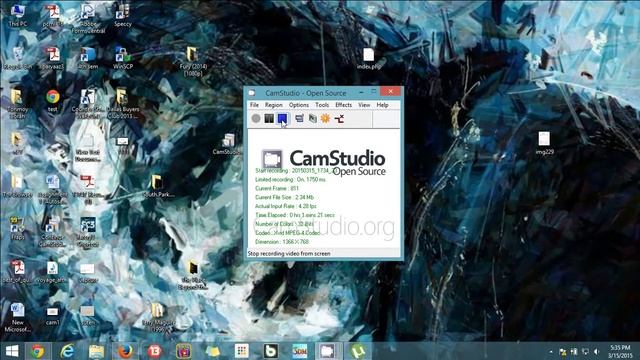Click 'Stop recording video from screen' status bar

(289, 253)
